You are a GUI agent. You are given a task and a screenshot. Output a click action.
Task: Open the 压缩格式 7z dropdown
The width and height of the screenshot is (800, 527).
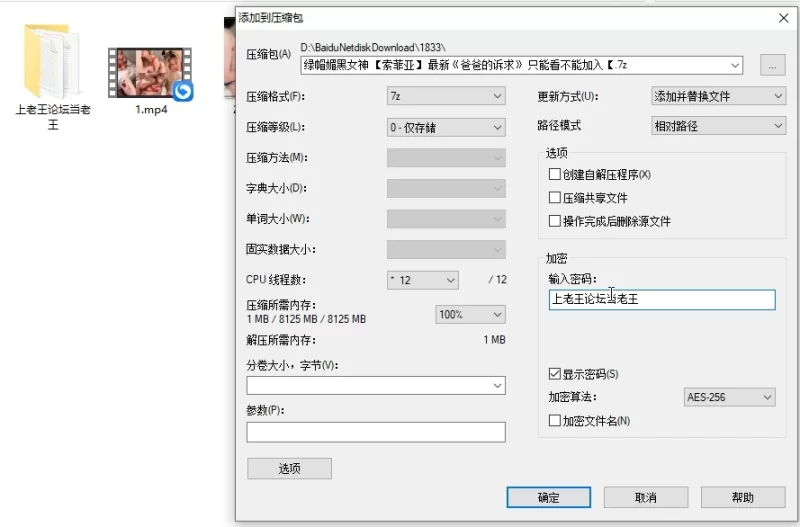[446, 96]
